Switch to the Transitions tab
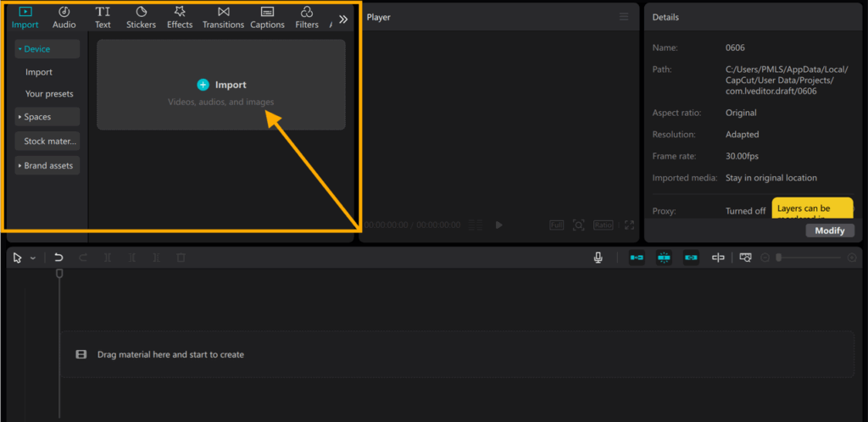 pos(223,17)
